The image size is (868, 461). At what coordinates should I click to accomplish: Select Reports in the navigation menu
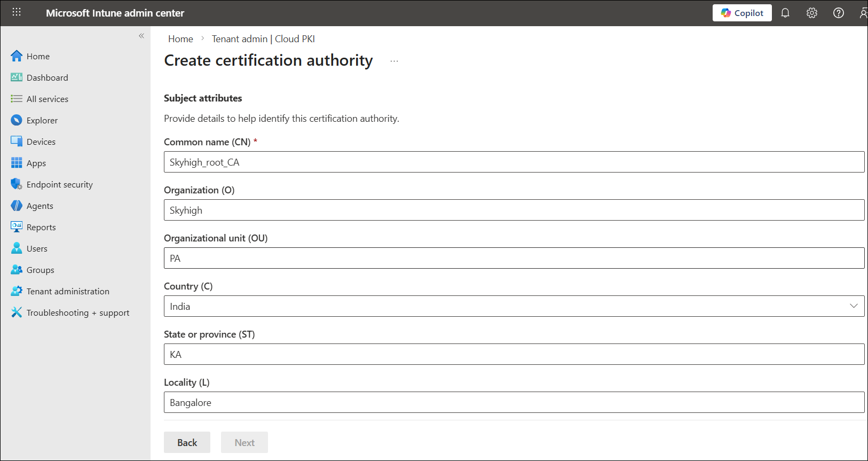click(x=41, y=227)
